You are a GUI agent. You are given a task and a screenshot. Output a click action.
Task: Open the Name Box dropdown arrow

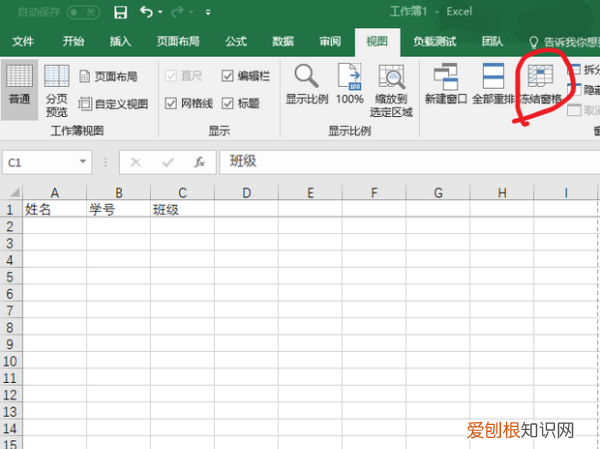click(x=83, y=162)
